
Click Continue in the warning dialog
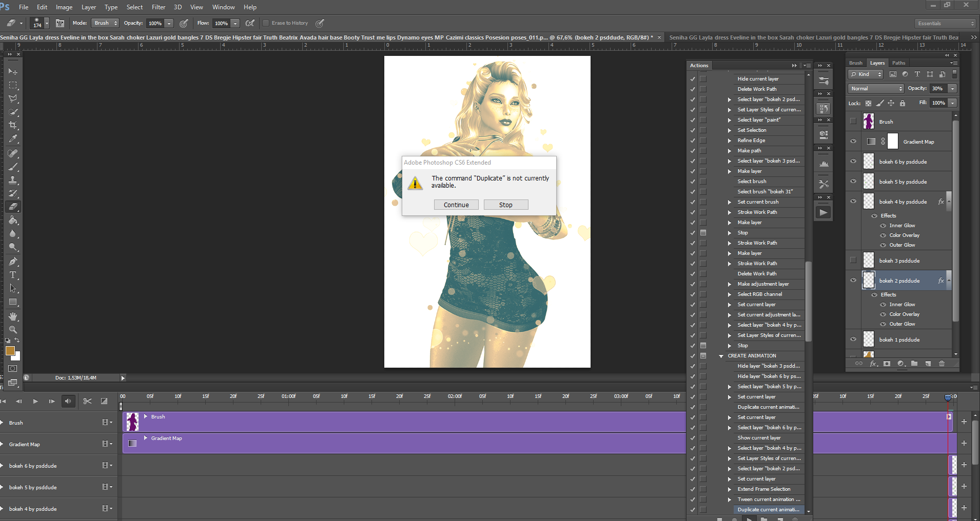[x=456, y=205]
